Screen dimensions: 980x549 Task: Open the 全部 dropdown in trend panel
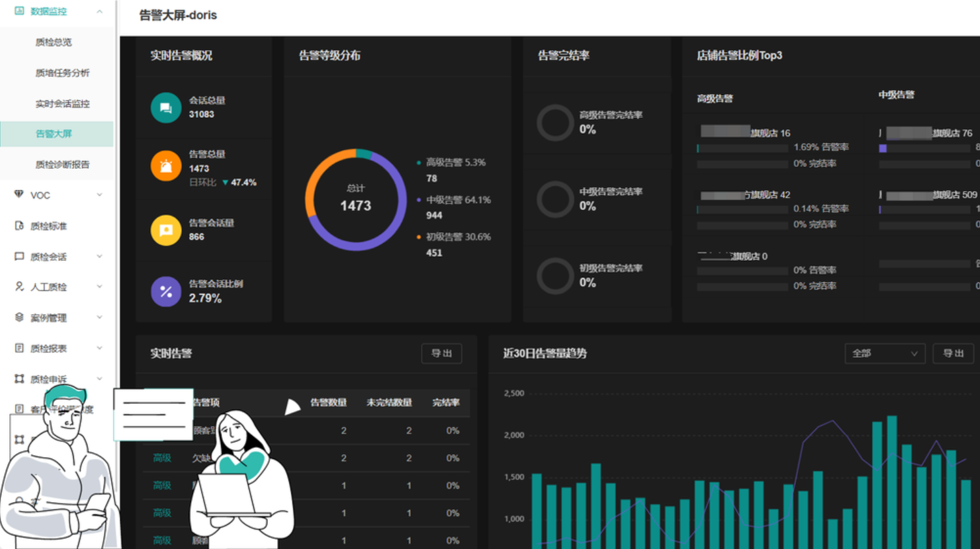[x=884, y=353]
